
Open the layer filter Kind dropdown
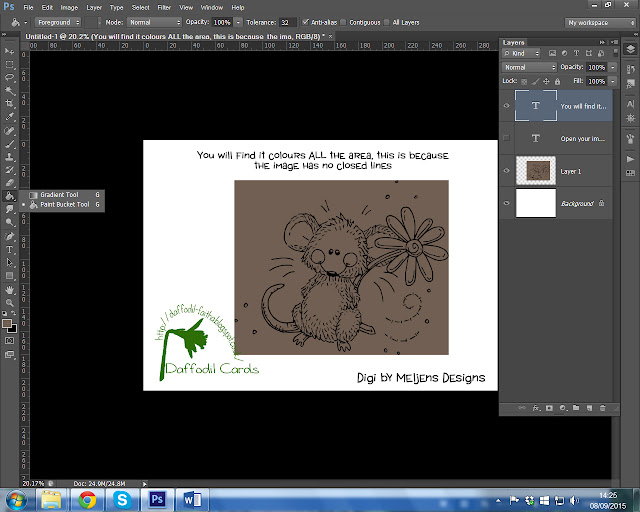point(521,53)
